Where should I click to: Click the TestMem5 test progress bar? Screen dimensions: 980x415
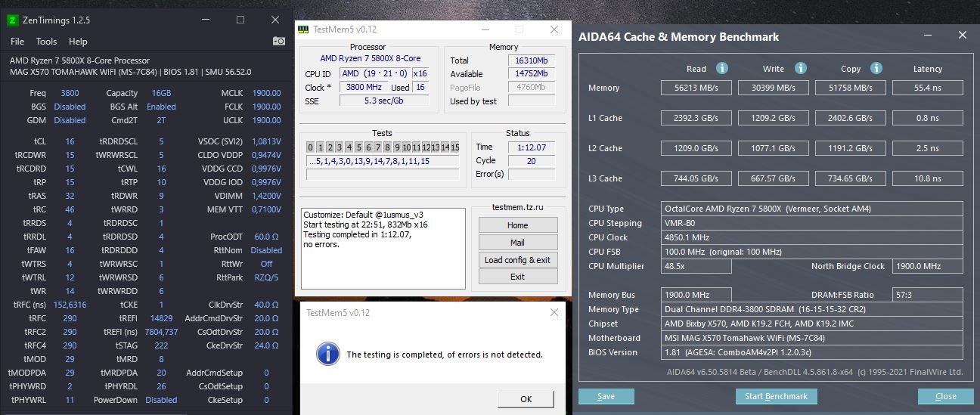[x=383, y=175]
